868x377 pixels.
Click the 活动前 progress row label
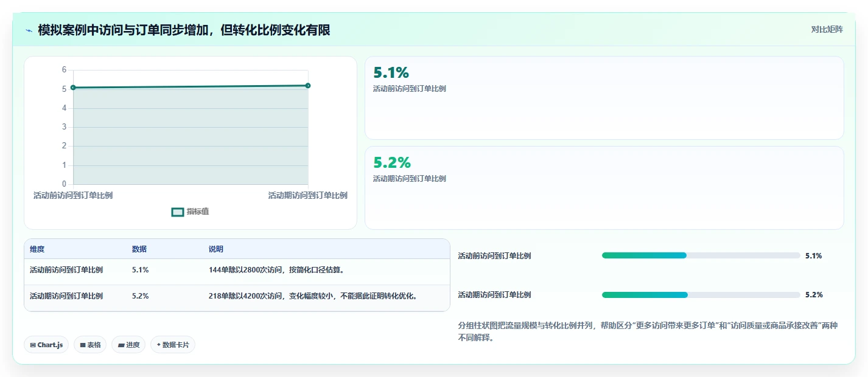click(x=494, y=256)
